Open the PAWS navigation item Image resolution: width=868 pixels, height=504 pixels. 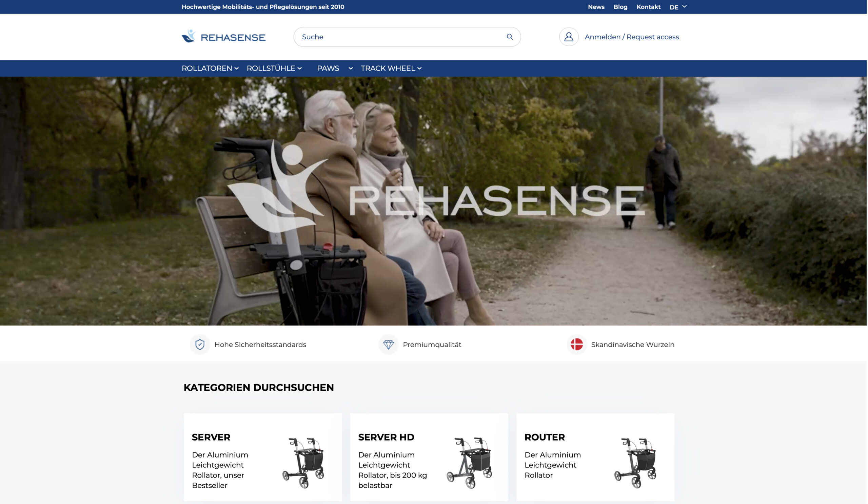328,68
